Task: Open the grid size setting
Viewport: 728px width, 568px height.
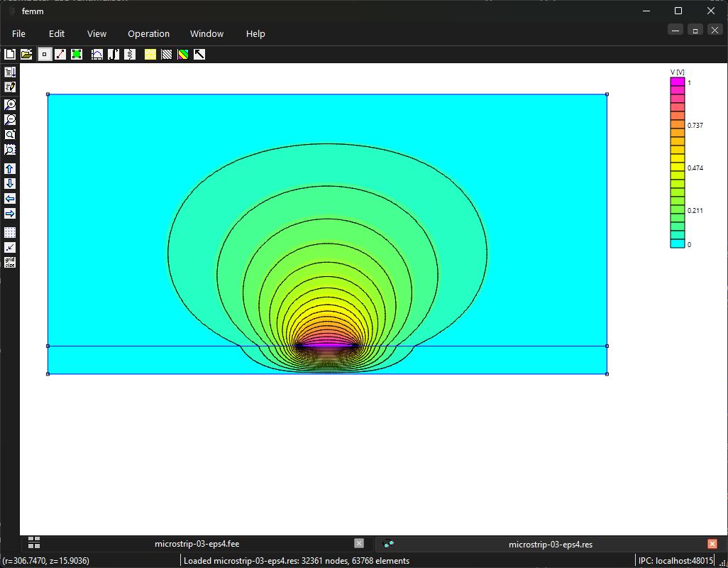Action: click(10, 263)
